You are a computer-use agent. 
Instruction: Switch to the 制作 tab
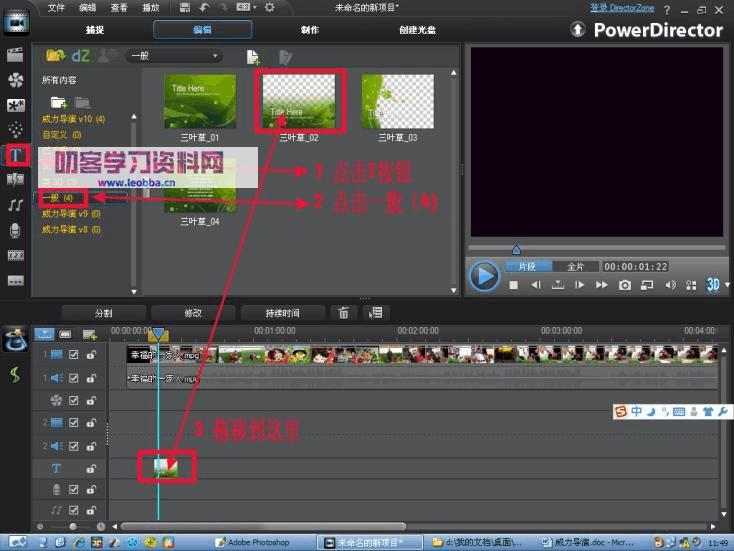(310, 30)
